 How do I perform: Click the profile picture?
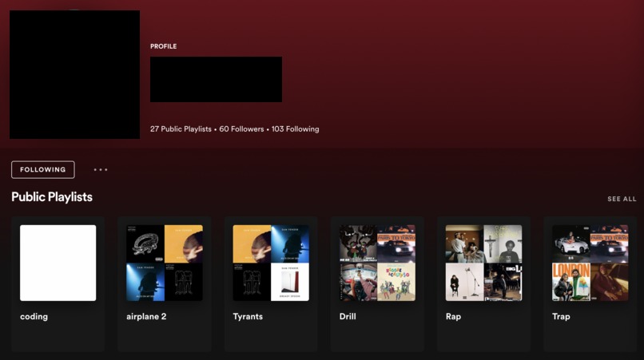click(x=75, y=74)
